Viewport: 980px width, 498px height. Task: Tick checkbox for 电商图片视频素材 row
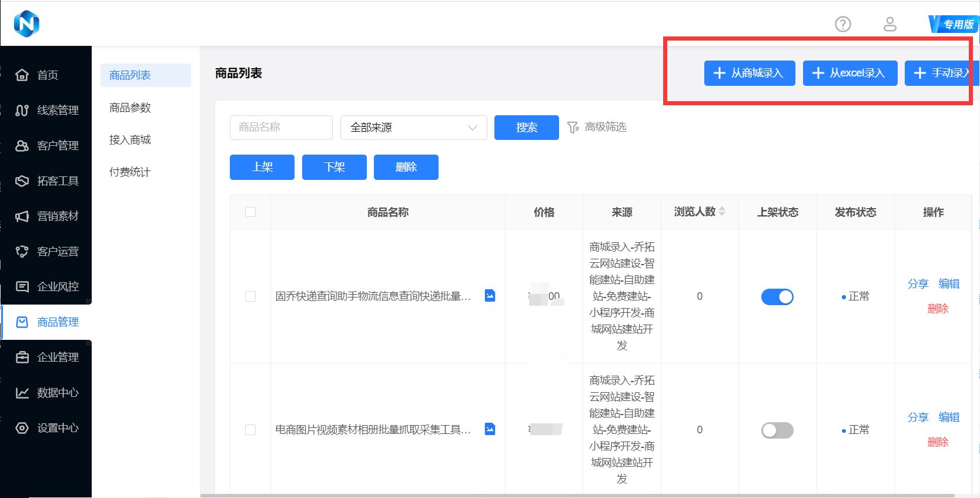[250, 430]
